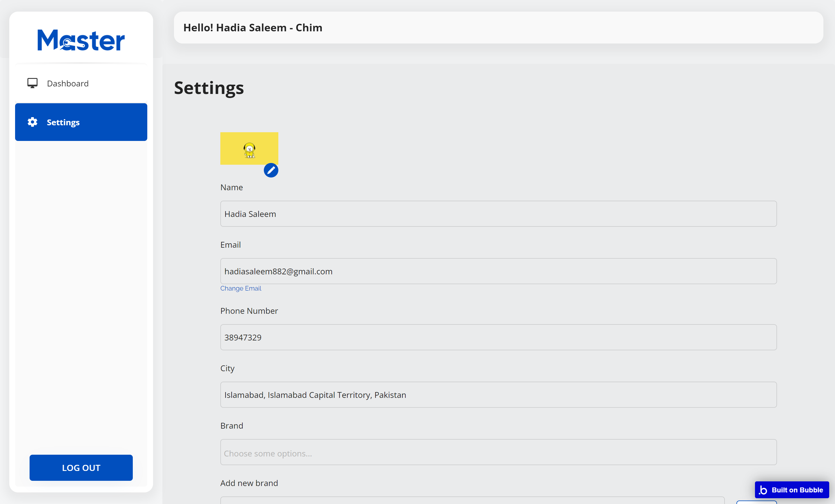Click the Change Email link

pos(241,289)
